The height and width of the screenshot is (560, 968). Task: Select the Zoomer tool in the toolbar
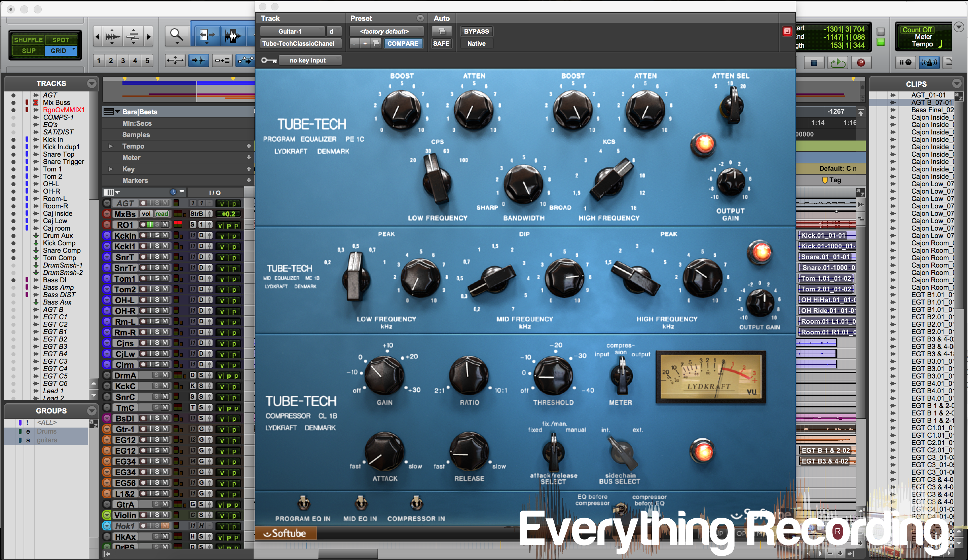175,35
